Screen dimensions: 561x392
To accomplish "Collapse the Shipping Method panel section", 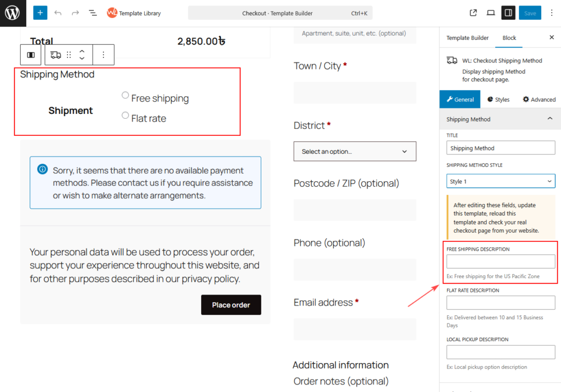I will coord(549,119).
